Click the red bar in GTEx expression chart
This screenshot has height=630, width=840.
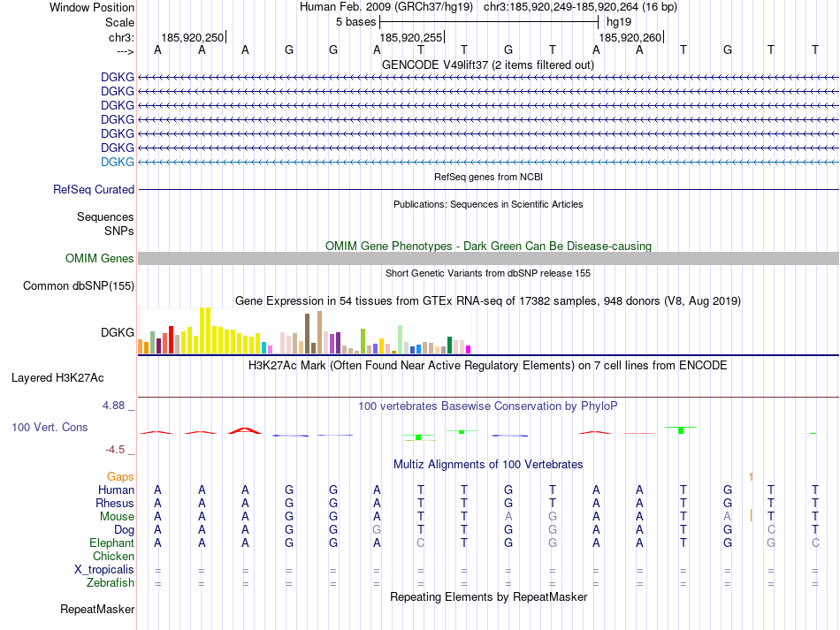click(x=171, y=339)
